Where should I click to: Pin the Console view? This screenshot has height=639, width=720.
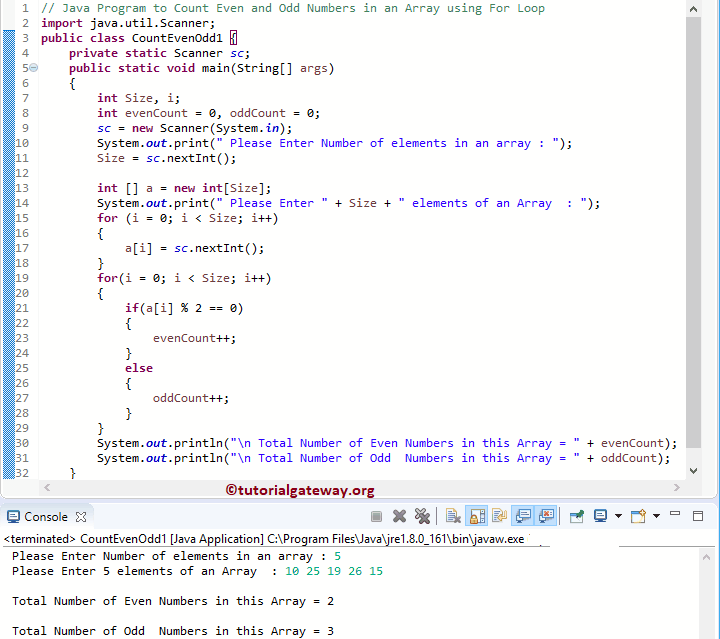click(577, 516)
